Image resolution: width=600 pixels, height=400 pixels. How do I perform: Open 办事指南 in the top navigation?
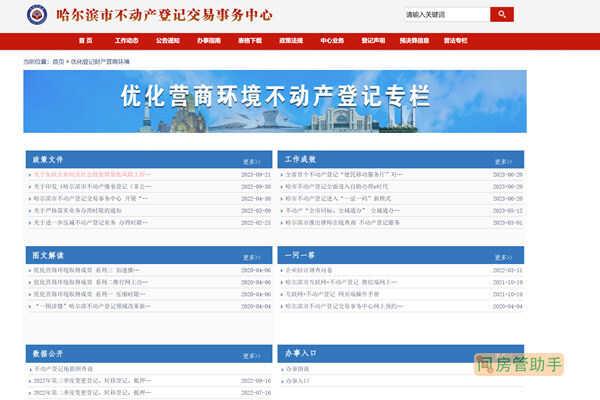209,41
